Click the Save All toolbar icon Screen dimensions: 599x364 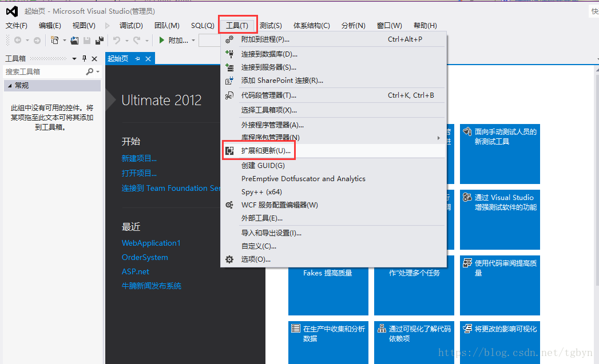tap(100, 40)
